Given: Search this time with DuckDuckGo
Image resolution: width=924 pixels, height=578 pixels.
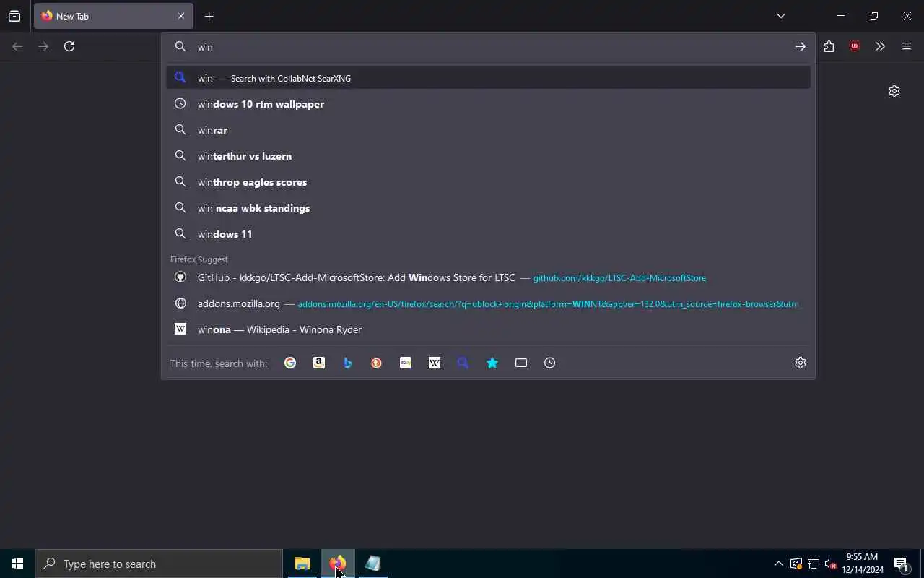Looking at the screenshot, I should point(377,363).
